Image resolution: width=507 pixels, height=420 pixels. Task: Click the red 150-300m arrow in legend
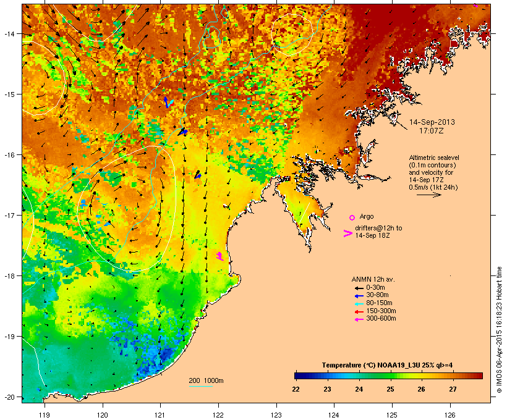(x=359, y=312)
